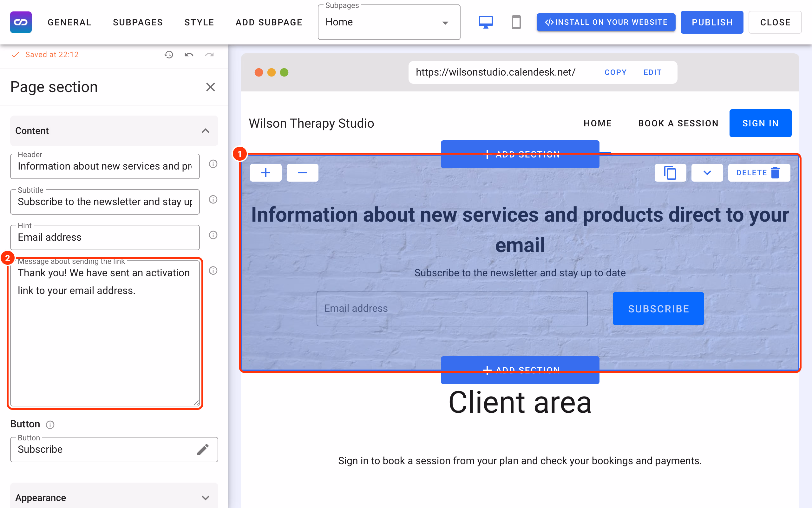Edit the Subscribe button with pencil icon
Image resolution: width=812 pixels, height=508 pixels.
coord(203,449)
